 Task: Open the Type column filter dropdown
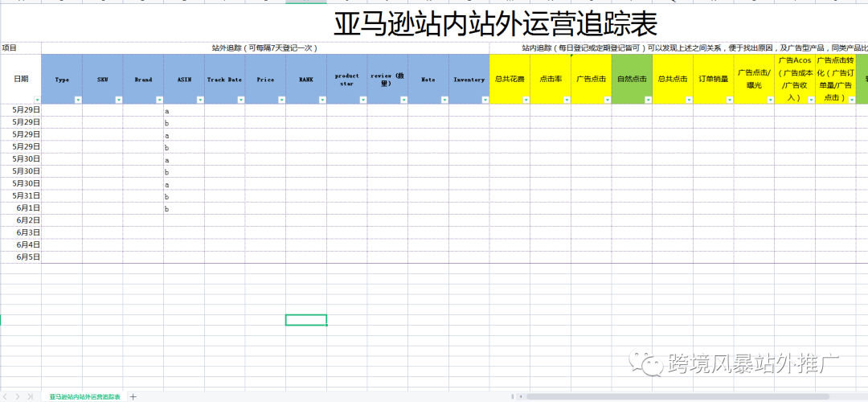tap(78, 100)
